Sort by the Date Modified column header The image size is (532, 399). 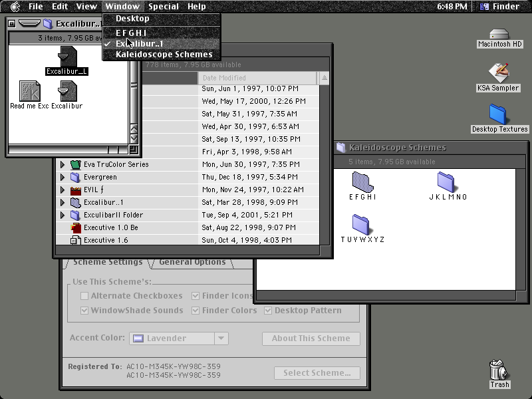click(x=257, y=78)
